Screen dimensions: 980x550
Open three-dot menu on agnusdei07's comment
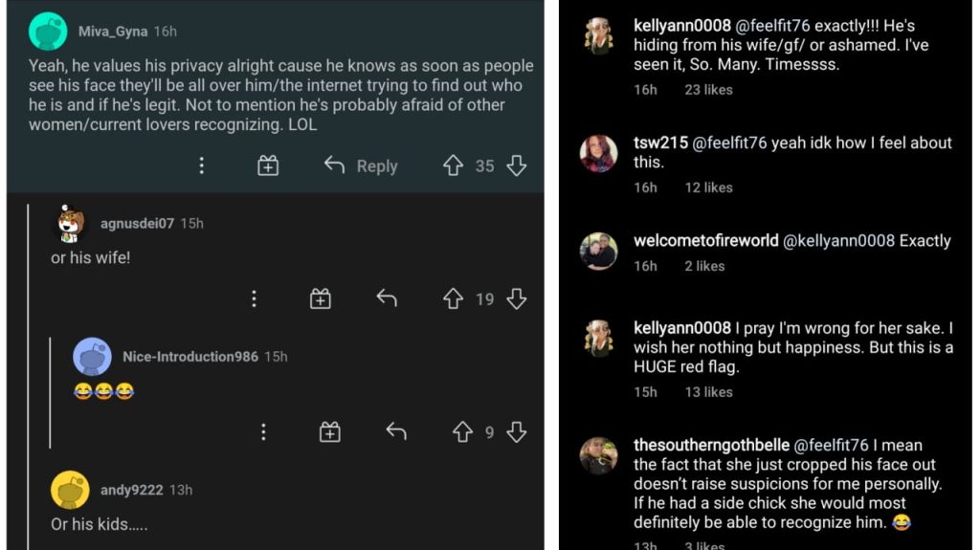(254, 299)
